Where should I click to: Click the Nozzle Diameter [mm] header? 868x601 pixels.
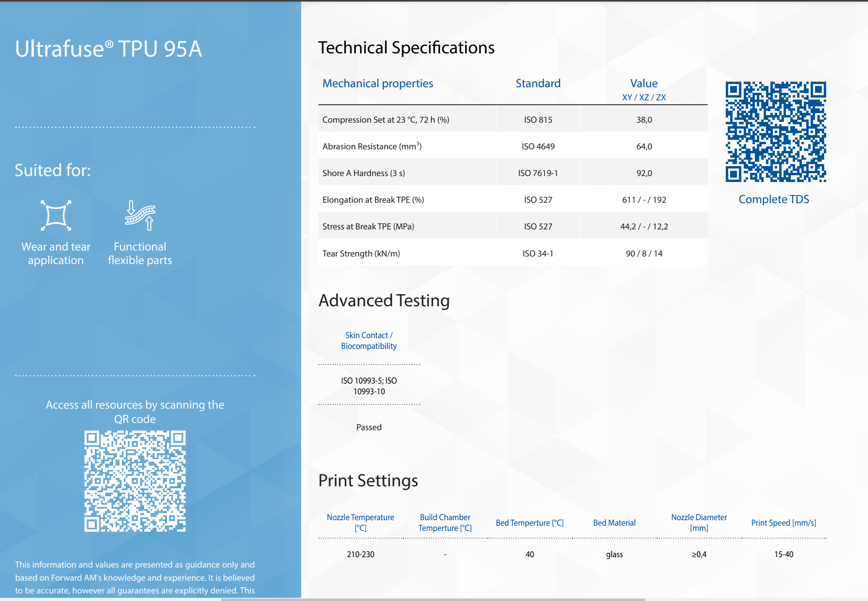tap(699, 523)
